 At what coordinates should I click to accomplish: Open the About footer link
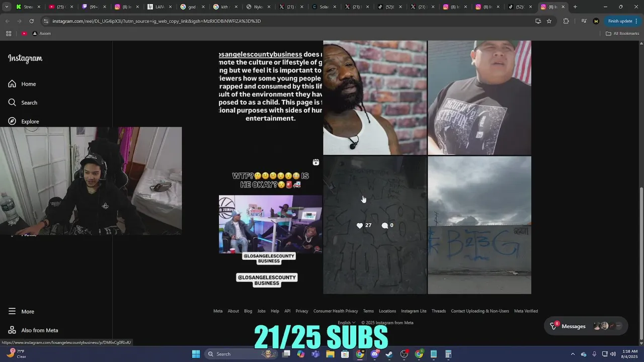click(233, 311)
